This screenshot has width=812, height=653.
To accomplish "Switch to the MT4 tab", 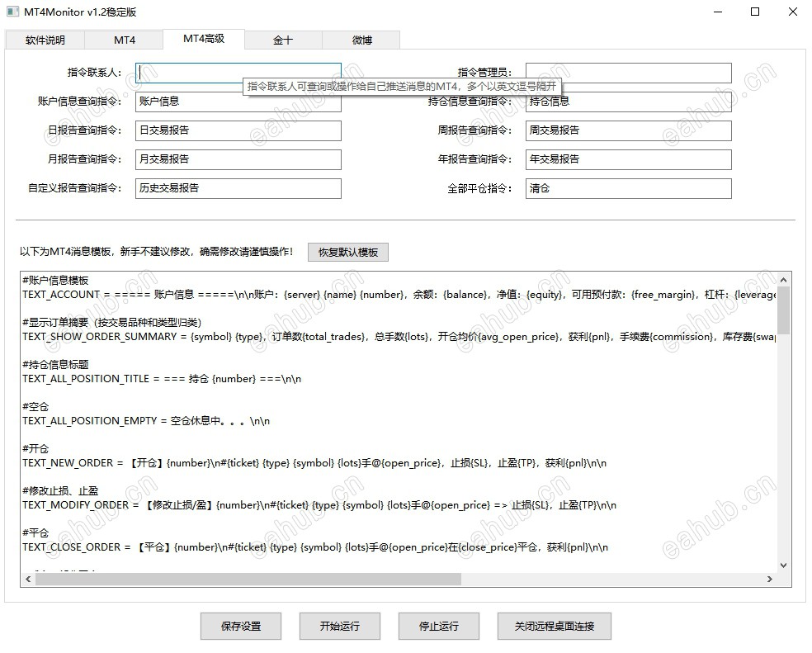I will (125, 40).
